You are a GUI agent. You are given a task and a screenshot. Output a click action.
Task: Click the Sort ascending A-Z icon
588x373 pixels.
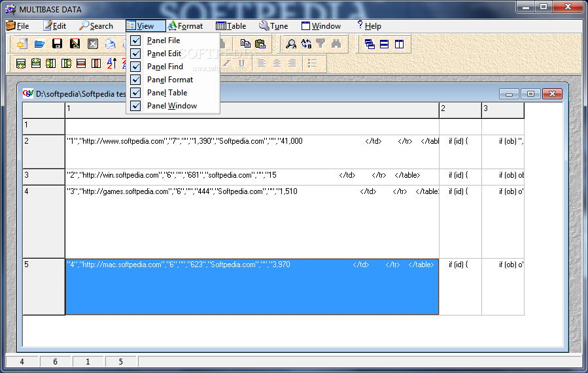pyautogui.click(x=112, y=63)
